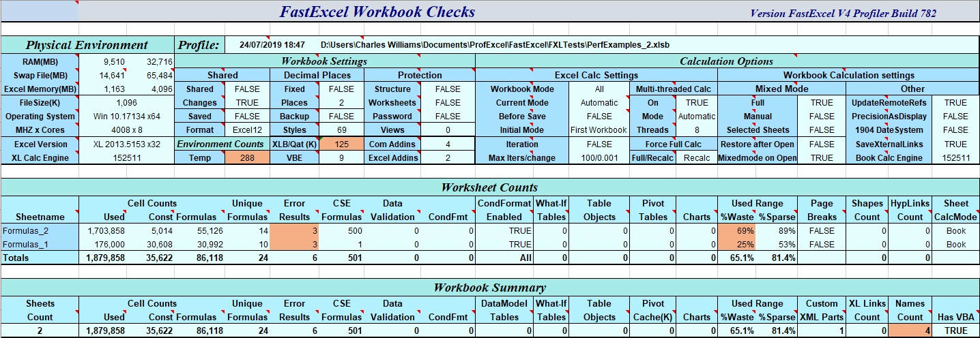Screen dimensions: 980x338
Task: Click the Multi-threaded Calc header
Action: pyautogui.click(x=673, y=89)
